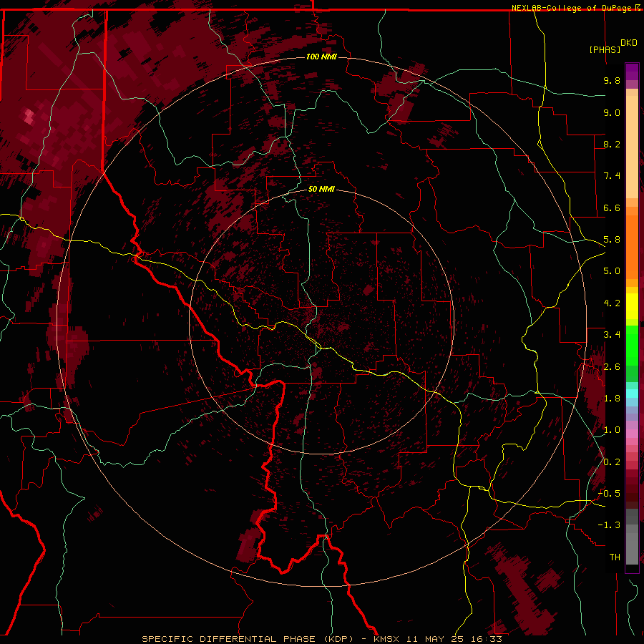Click the 2.6 value on the color scale
The image size is (644, 644).
pos(612,367)
